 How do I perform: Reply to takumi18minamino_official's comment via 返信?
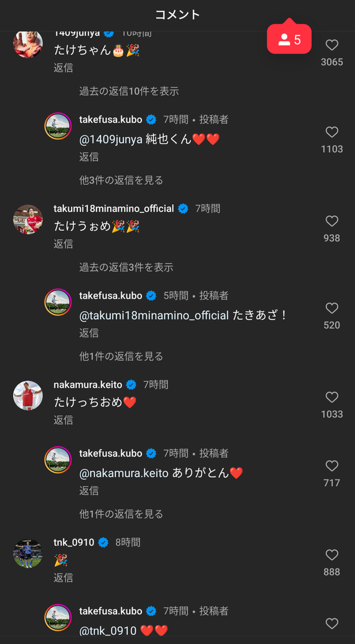[63, 244]
